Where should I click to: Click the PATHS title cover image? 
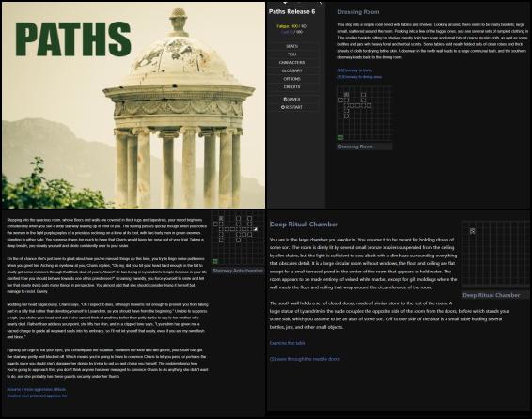(133, 105)
